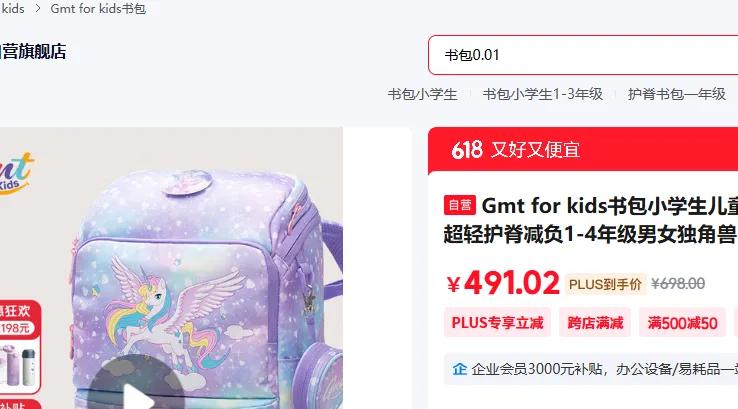The image size is (738, 409).
Task: Click the PLUS到手价 label
Action: pos(605,284)
